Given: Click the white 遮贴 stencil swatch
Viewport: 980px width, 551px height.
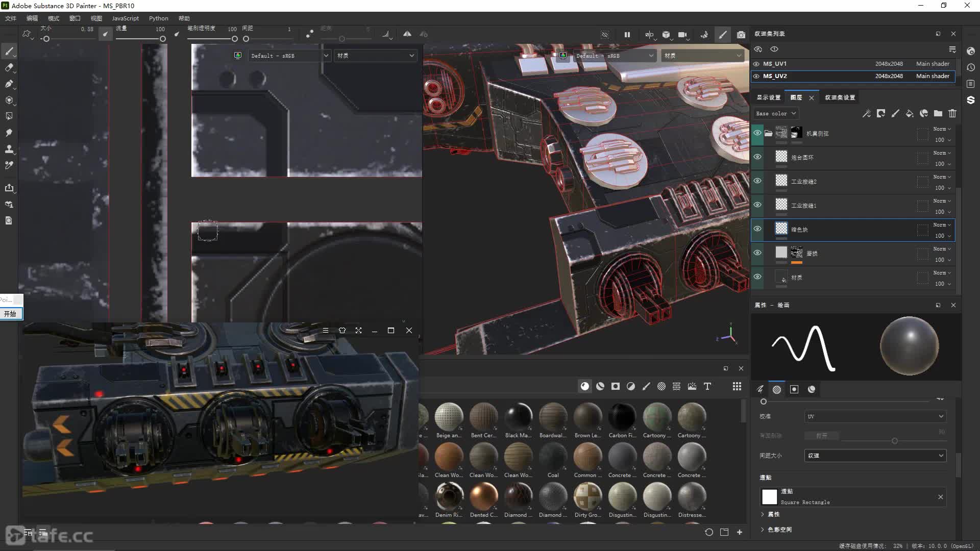Looking at the screenshot, I should tap(769, 496).
